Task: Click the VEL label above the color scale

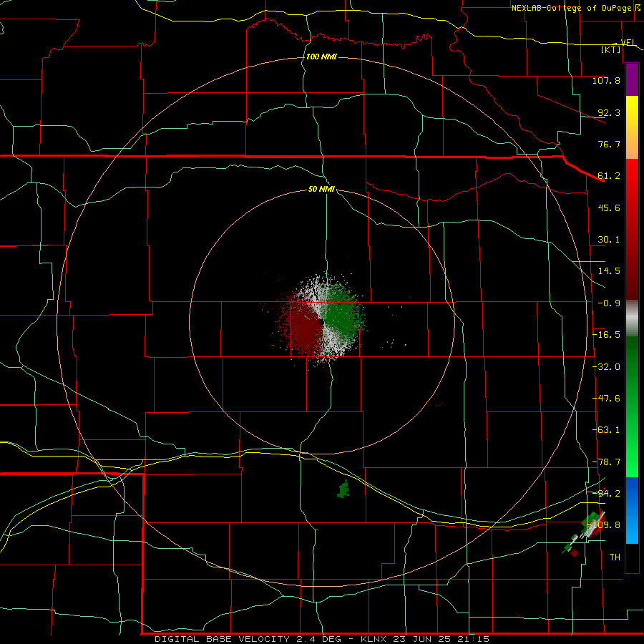Action: (x=628, y=42)
